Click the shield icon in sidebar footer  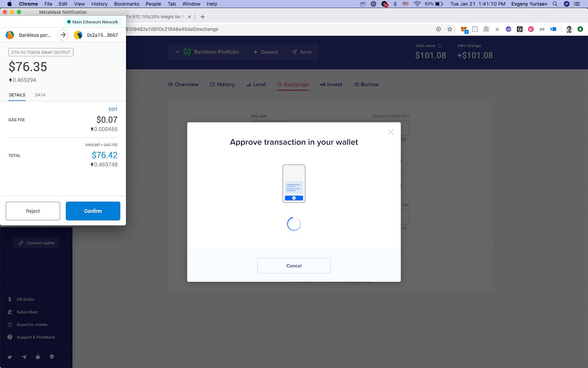click(x=52, y=357)
